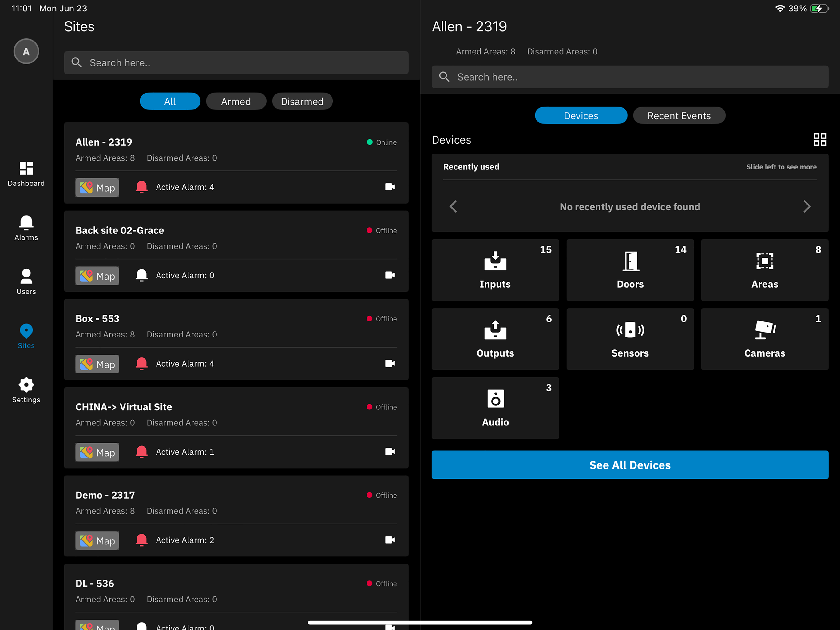
Task: Select the DL - 536 site name
Action: [95, 583]
